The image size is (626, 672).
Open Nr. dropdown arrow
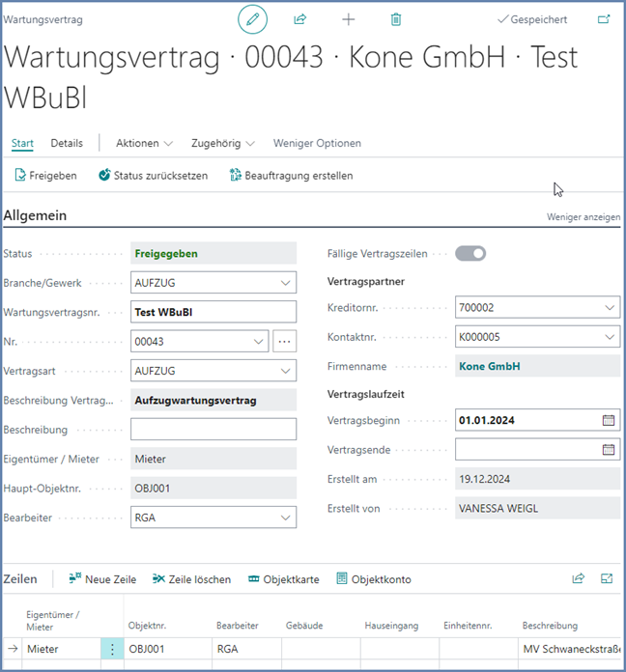(x=258, y=342)
